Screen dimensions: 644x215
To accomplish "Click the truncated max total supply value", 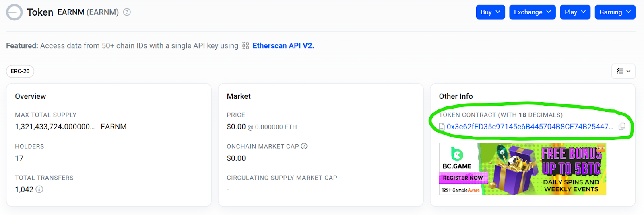I will coord(55,127).
